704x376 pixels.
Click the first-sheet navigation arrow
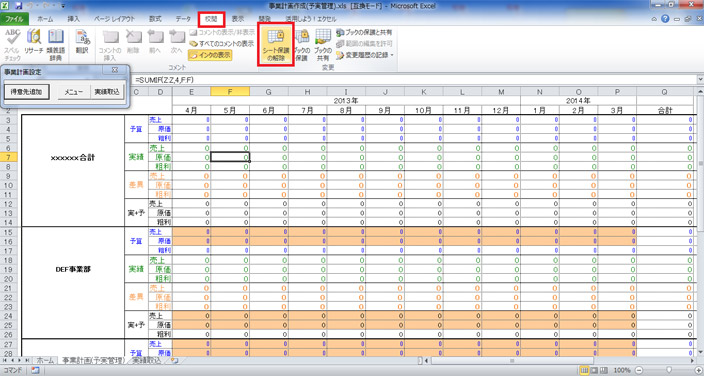(5, 361)
